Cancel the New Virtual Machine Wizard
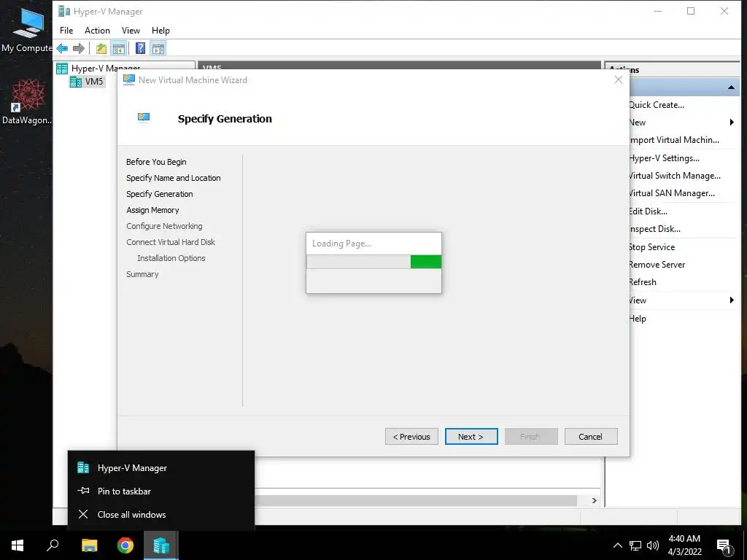This screenshot has height=560, width=747. point(591,437)
